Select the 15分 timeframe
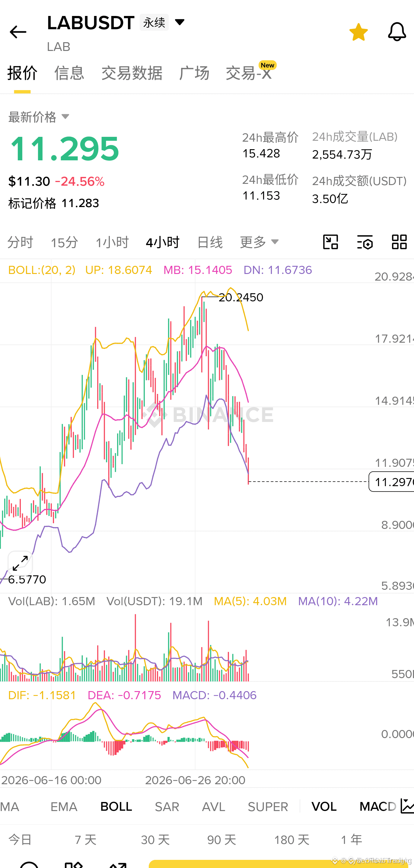Screen dimensions: 414x868 (65, 242)
